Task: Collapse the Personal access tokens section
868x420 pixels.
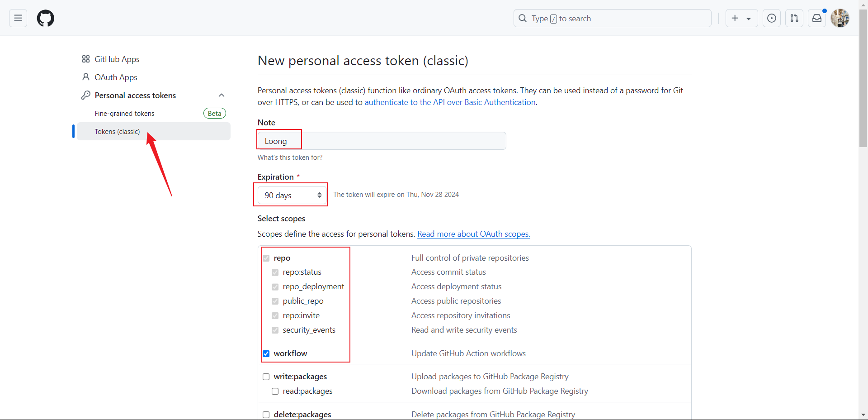Action: pyautogui.click(x=222, y=95)
